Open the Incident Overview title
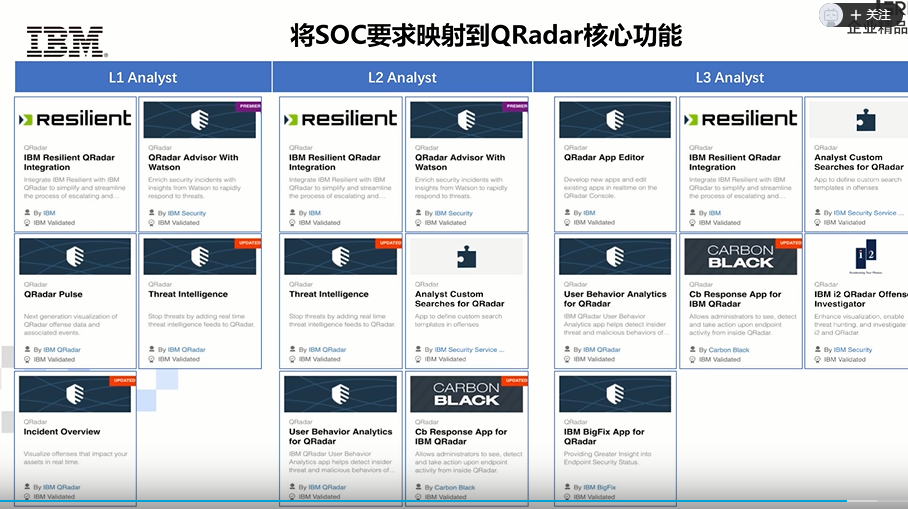908x509 pixels. [x=62, y=431]
